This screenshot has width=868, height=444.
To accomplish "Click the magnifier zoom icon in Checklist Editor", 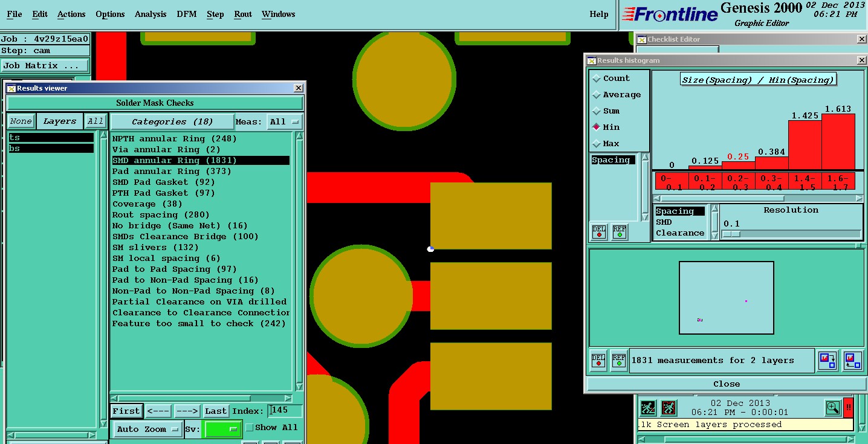I will (x=833, y=408).
